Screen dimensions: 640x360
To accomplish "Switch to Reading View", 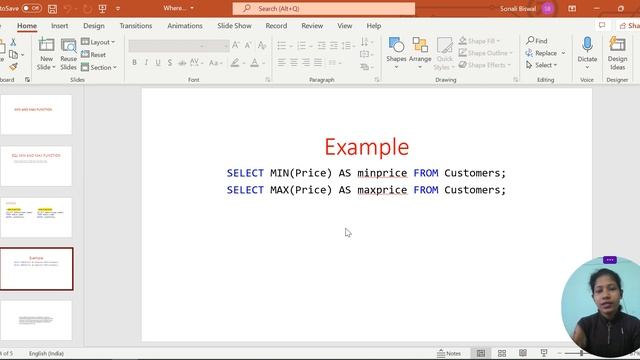I will click(522, 353).
